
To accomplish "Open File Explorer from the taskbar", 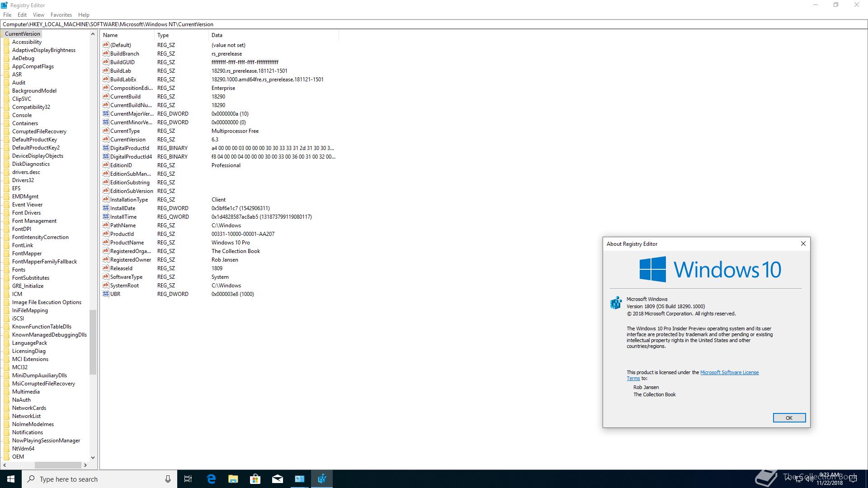I will click(233, 479).
